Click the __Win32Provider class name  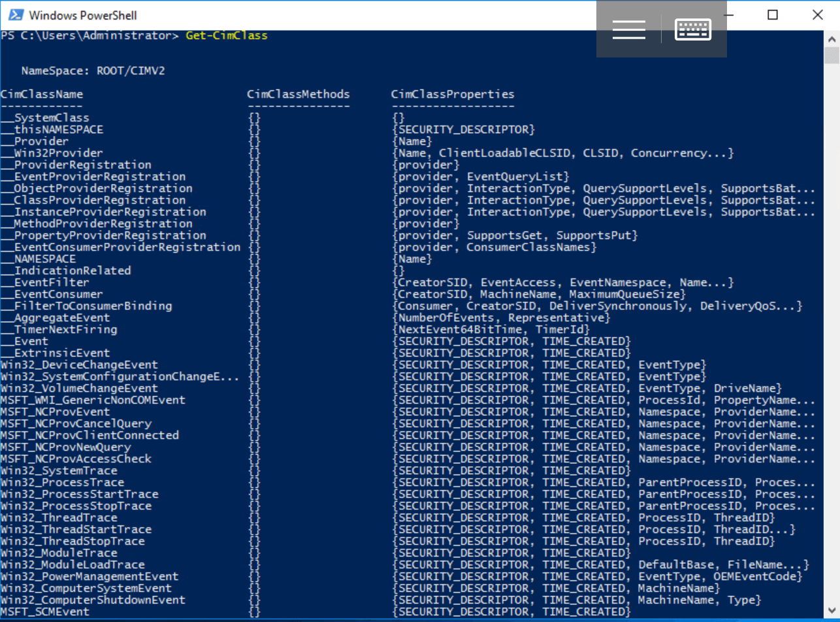[52, 153]
